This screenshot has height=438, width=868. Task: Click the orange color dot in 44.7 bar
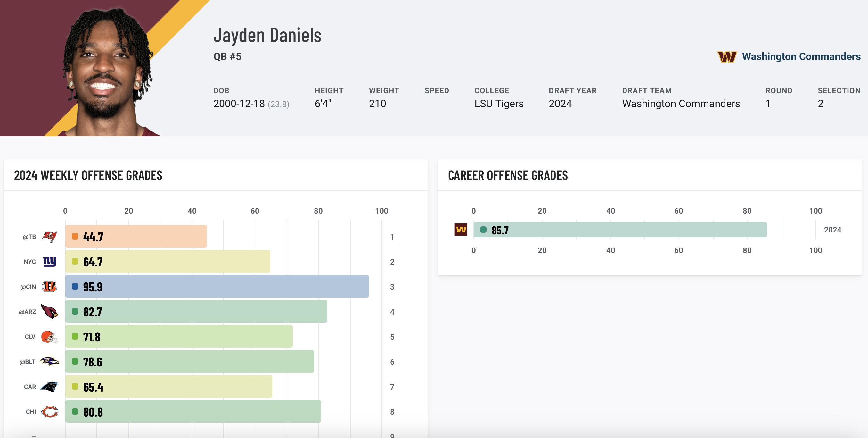(75, 237)
